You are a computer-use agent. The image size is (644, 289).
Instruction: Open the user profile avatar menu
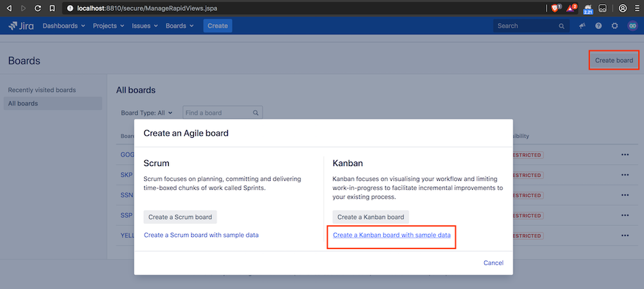[632, 26]
